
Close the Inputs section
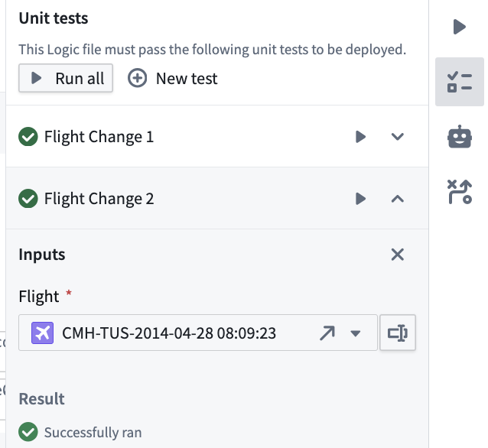pos(398,255)
